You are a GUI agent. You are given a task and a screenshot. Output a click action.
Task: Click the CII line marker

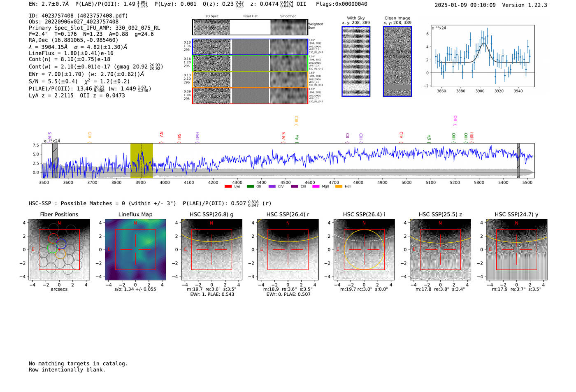348,137
